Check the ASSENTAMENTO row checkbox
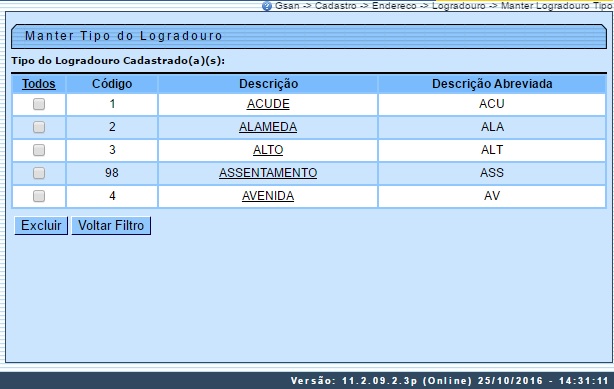The width and height of the screenshot is (614, 389). 39,173
